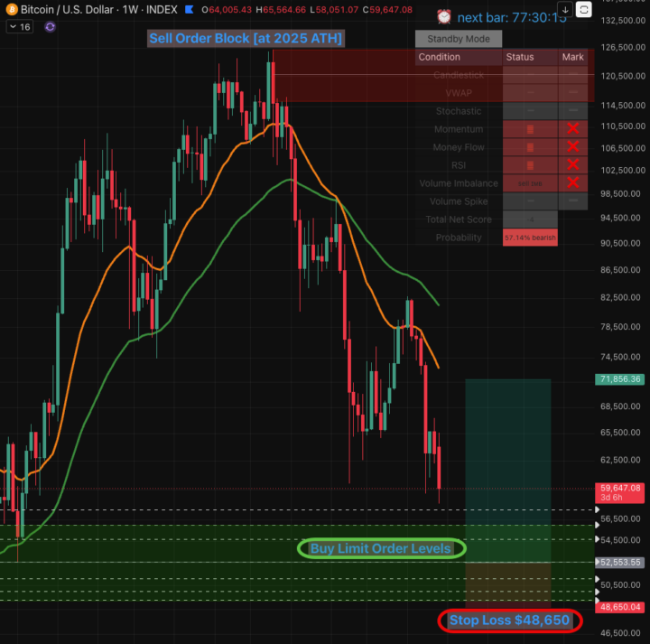Click the high value H65,564.66
Viewport: 650px width, 644px height.
pyautogui.click(x=281, y=10)
